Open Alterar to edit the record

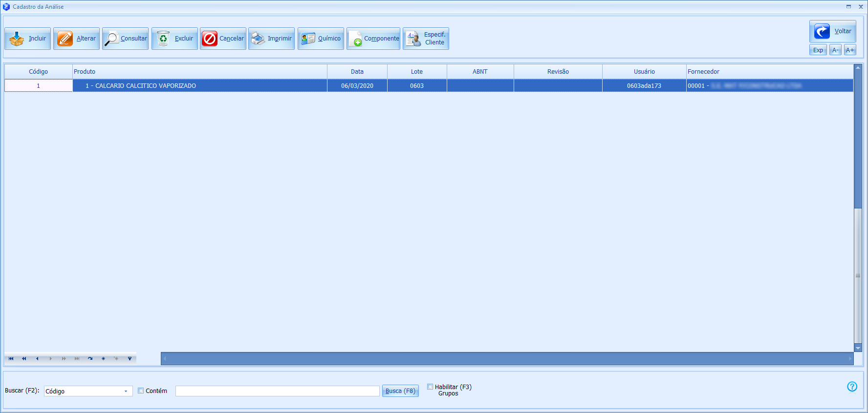[x=76, y=39]
